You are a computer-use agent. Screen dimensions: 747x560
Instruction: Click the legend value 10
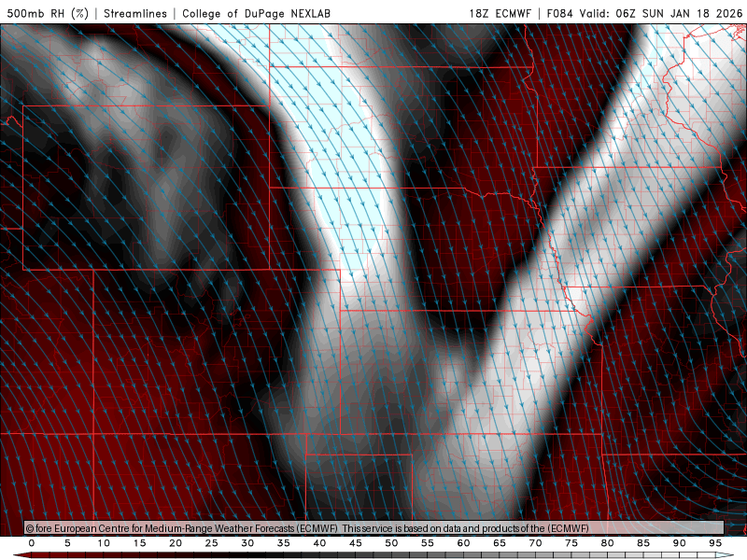coord(104,543)
